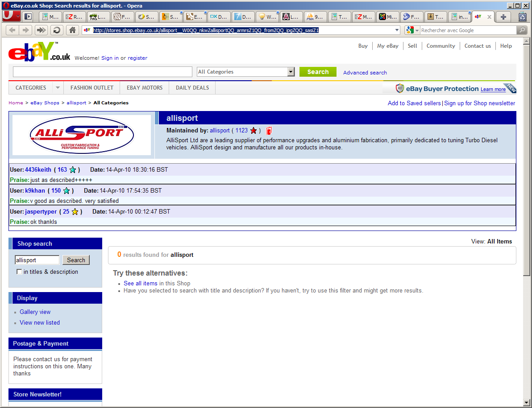The width and height of the screenshot is (532, 408).
Task: Toggle the Opera side panel button
Action: tap(28, 17)
